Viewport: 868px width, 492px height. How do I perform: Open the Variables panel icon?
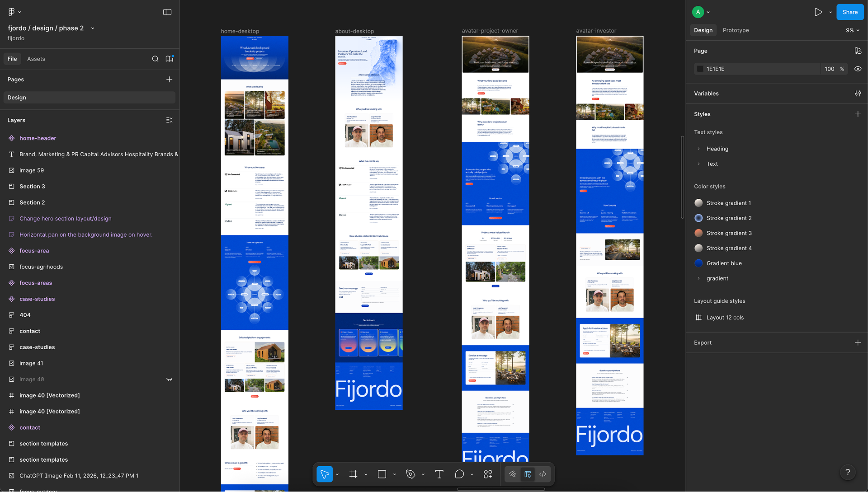coord(859,94)
